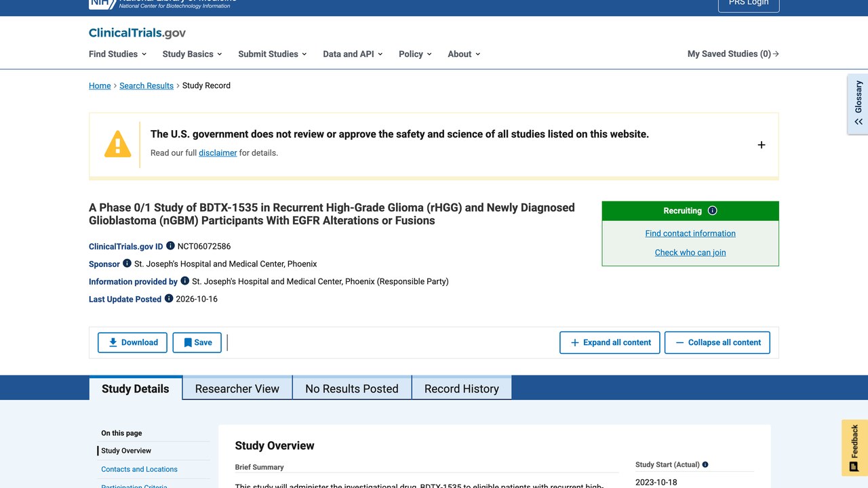Click the ClinicalTrials.gov logo

pyautogui.click(x=137, y=33)
